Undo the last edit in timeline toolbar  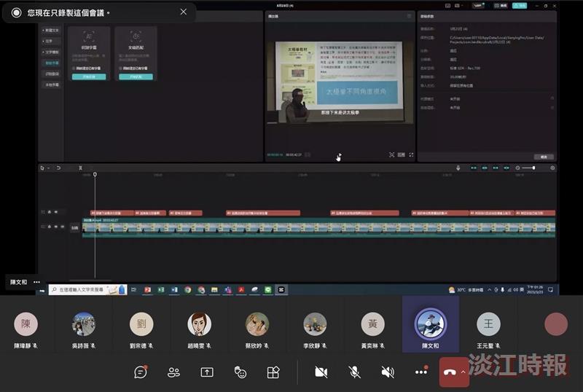click(x=59, y=168)
